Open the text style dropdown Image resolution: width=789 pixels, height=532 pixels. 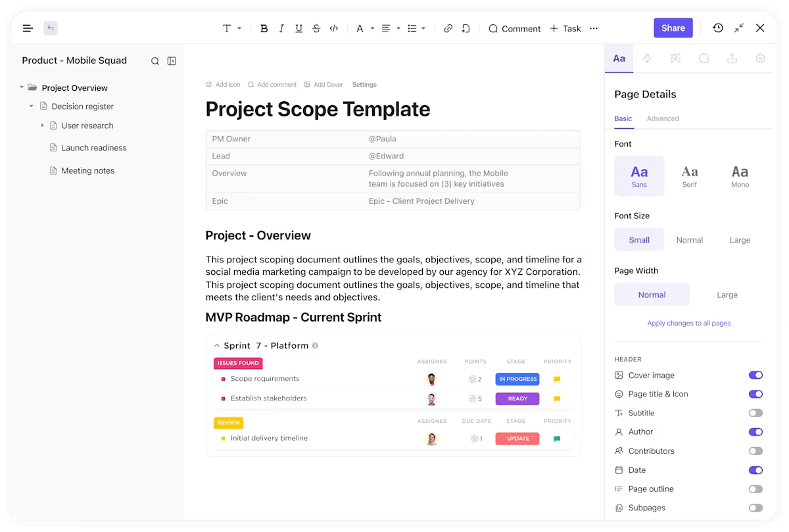(x=231, y=28)
